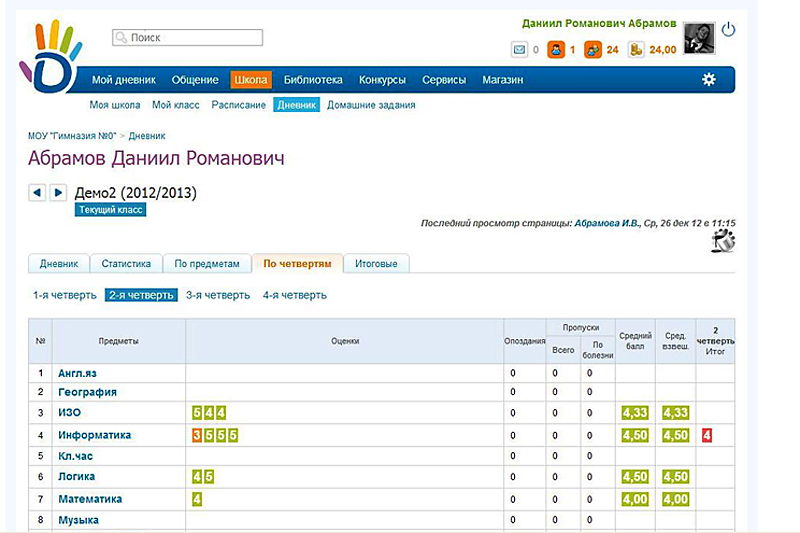Open the friend requests icon
This screenshot has height=533, width=800.
coord(555,49)
